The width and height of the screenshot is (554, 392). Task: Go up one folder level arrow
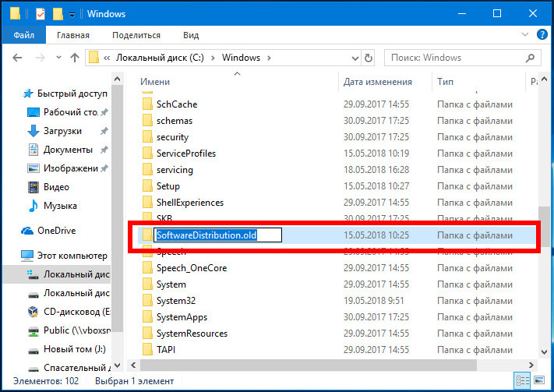pos(75,58)
